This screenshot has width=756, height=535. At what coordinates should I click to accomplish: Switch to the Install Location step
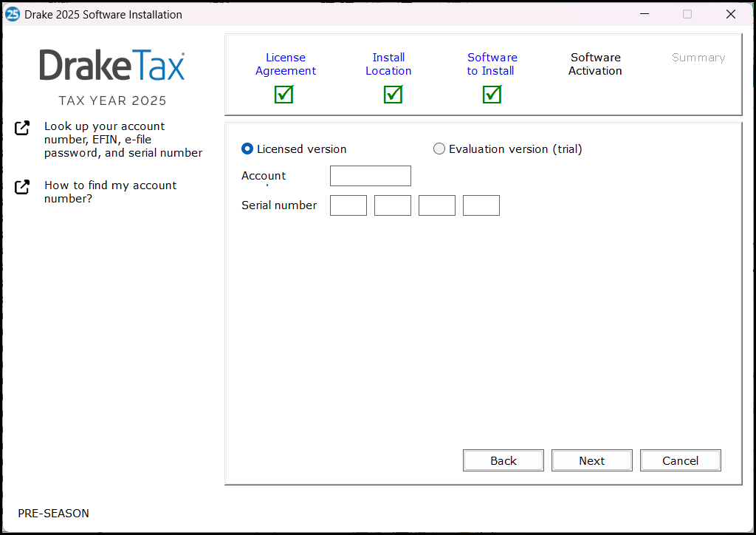click(388, 64)
